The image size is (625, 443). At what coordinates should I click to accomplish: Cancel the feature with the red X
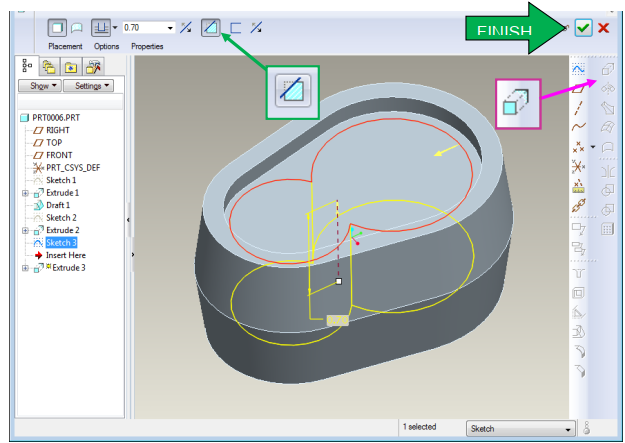(x=604, y=28)
